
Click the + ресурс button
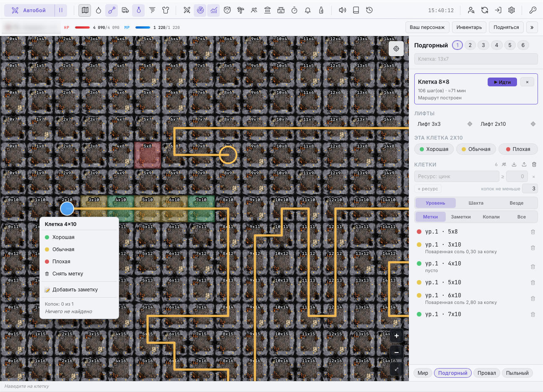click(x=428, y=189)
